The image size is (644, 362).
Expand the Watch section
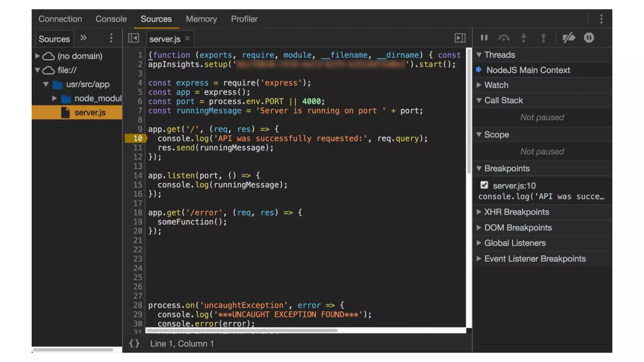pos(496,85)
